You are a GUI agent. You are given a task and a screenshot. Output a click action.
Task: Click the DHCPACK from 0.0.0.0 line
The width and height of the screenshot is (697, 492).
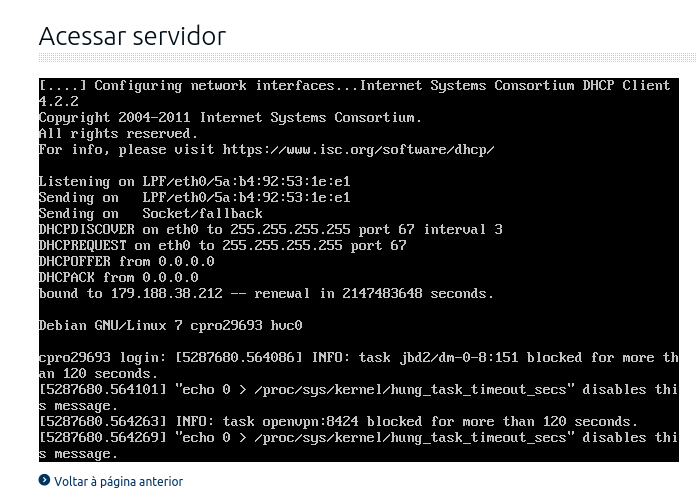119,277
